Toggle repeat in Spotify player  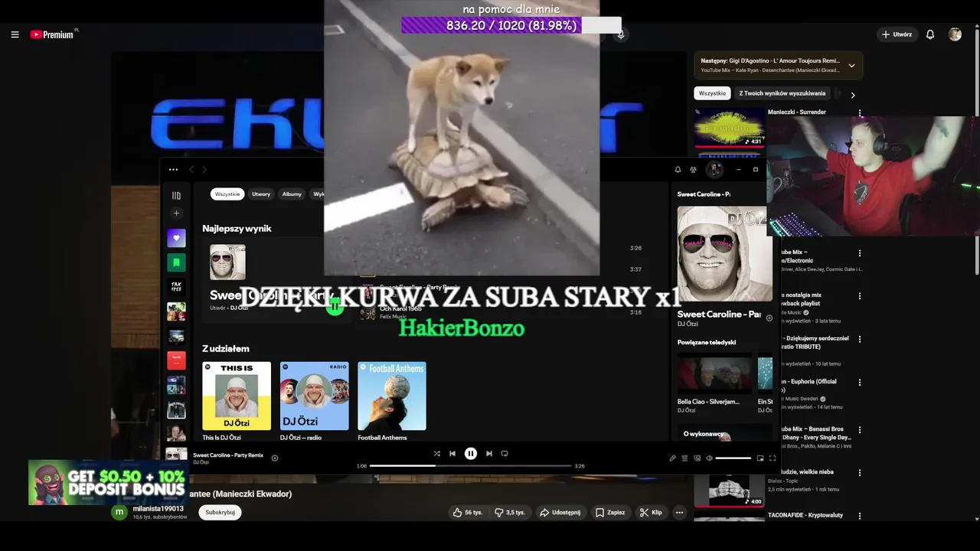click(x=505, y=454)
